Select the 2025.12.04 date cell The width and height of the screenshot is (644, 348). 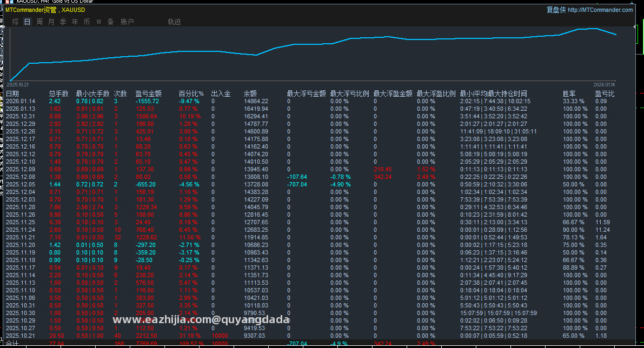click(x=21, y=192)
